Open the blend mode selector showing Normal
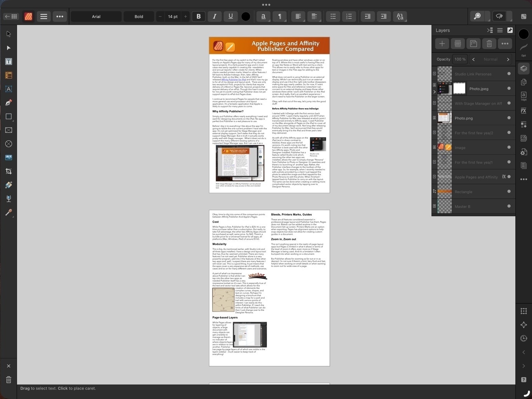The width and height of the screenshot is (532, 399). [x=490, y=59]
